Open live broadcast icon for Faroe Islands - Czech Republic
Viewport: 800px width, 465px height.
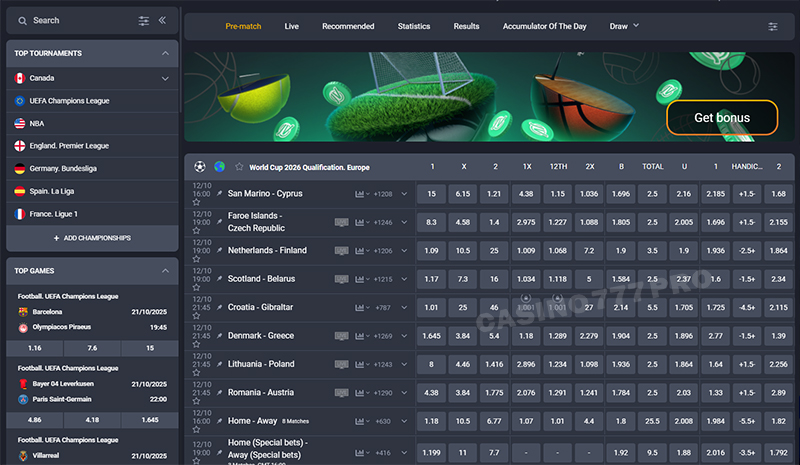pos(341,223)
